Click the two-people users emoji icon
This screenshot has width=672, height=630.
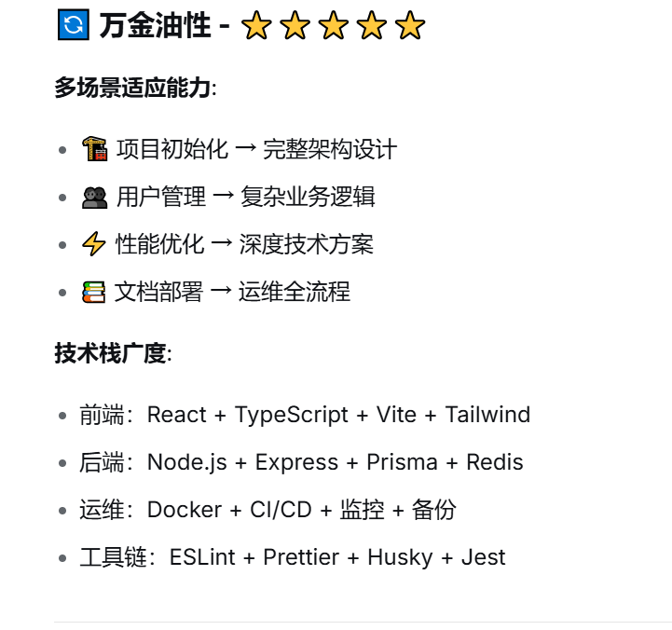[94, 197]
